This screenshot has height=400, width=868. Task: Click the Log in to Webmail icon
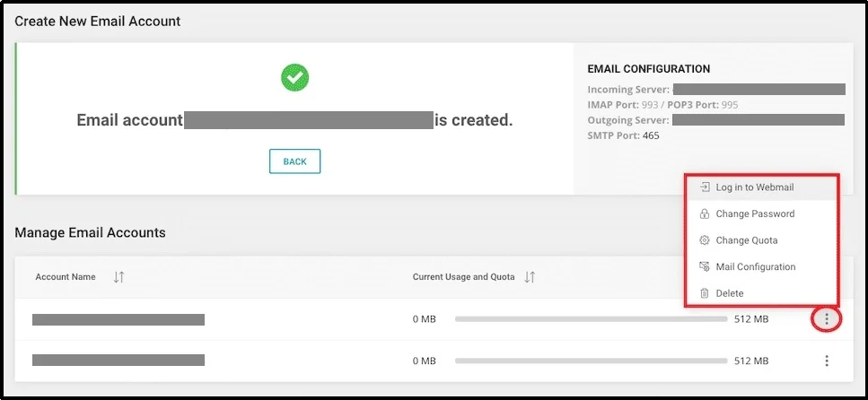coord(705,187)
